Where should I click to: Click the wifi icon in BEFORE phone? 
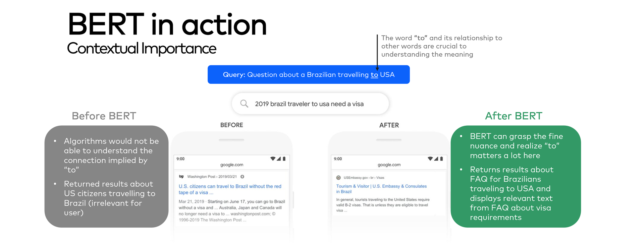pyautogui.click(x=273, y=159)
